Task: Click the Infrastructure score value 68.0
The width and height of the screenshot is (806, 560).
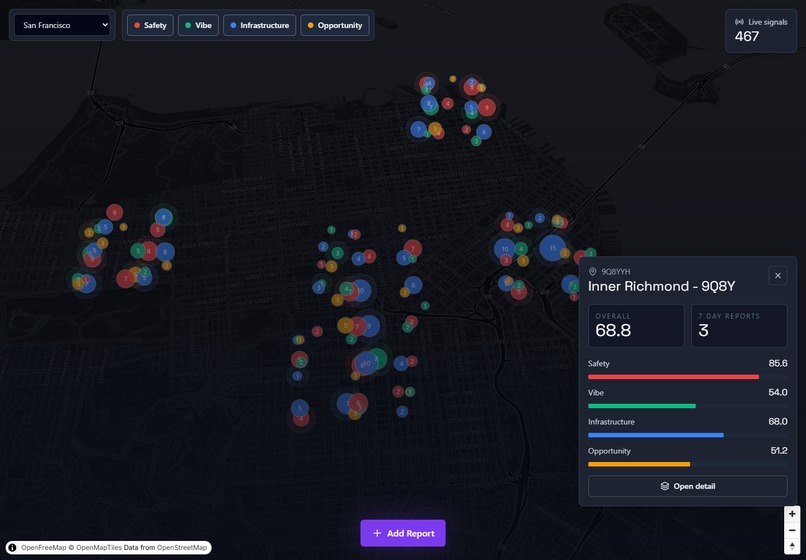Action: pyautogui.click(x=778, y=422)
